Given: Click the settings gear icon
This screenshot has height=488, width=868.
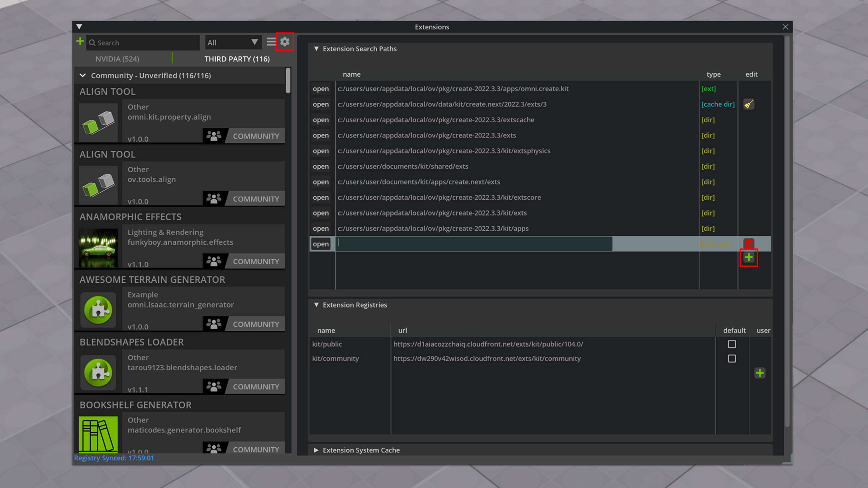Looking at the screenshot, I should [x=285, y=42].
